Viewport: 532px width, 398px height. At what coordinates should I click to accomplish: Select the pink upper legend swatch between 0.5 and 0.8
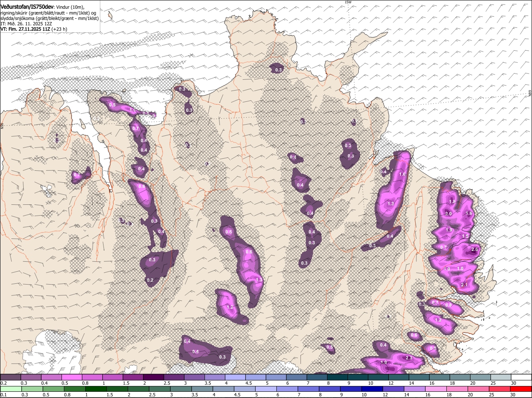[71, 377]
